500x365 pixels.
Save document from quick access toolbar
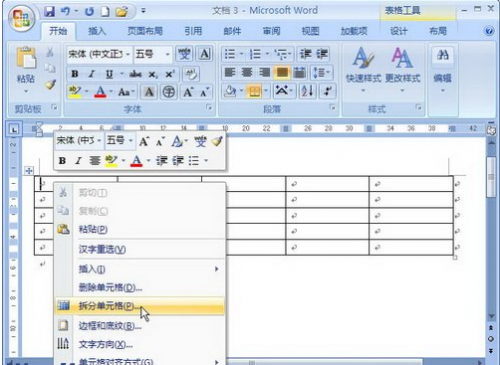click(49, 12)
